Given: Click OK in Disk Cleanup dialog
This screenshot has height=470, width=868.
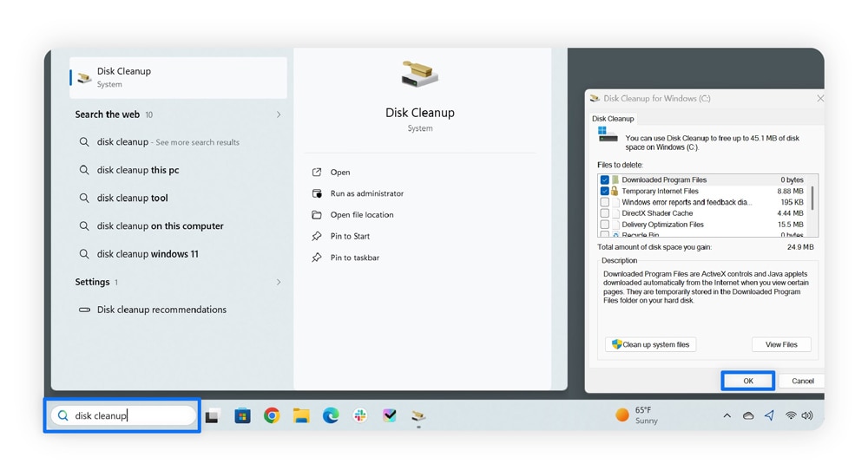Looking at the screenshot, I should (x=748, y=381).
